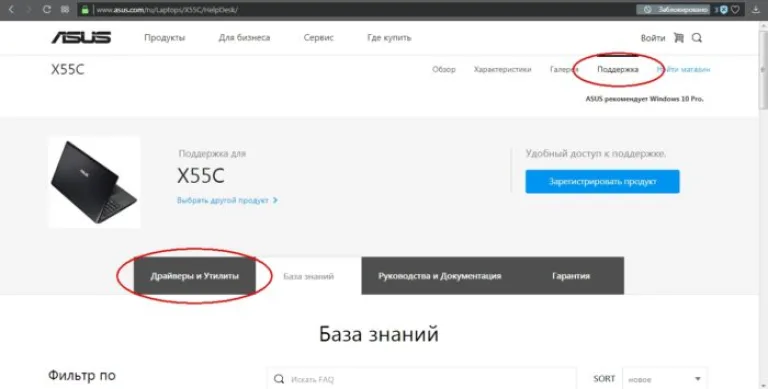Switch to Гарантия tab
Viewport: 768px width, 389px height.
point(571,276)
